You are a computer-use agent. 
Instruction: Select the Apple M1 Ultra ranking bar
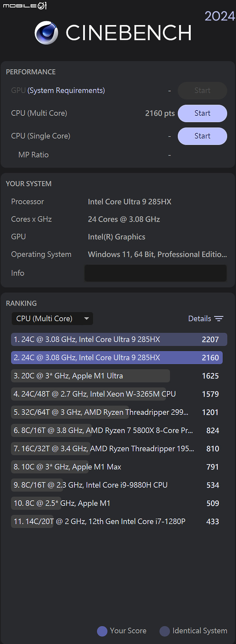pos(90,376)
